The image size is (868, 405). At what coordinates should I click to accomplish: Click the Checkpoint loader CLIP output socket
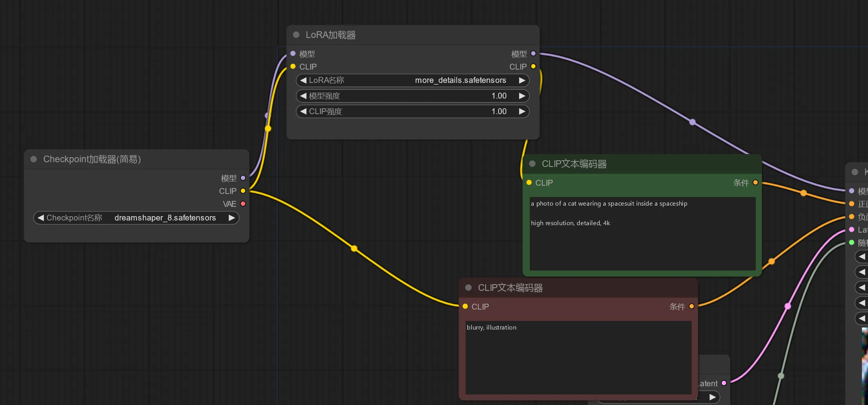243,191
